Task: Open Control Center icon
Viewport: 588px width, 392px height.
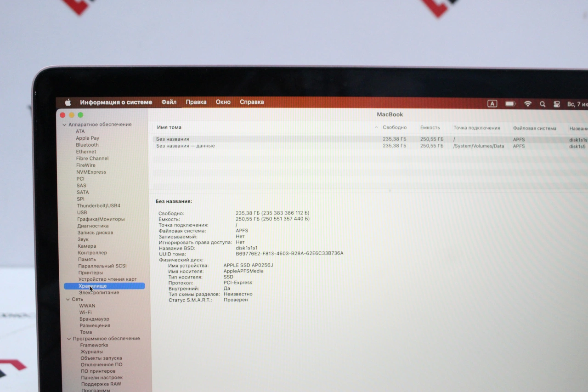Action: [557, 104]
